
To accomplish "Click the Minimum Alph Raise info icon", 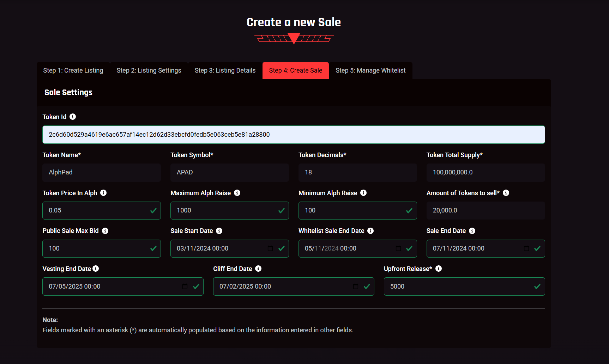I will (x=363, y=193).
